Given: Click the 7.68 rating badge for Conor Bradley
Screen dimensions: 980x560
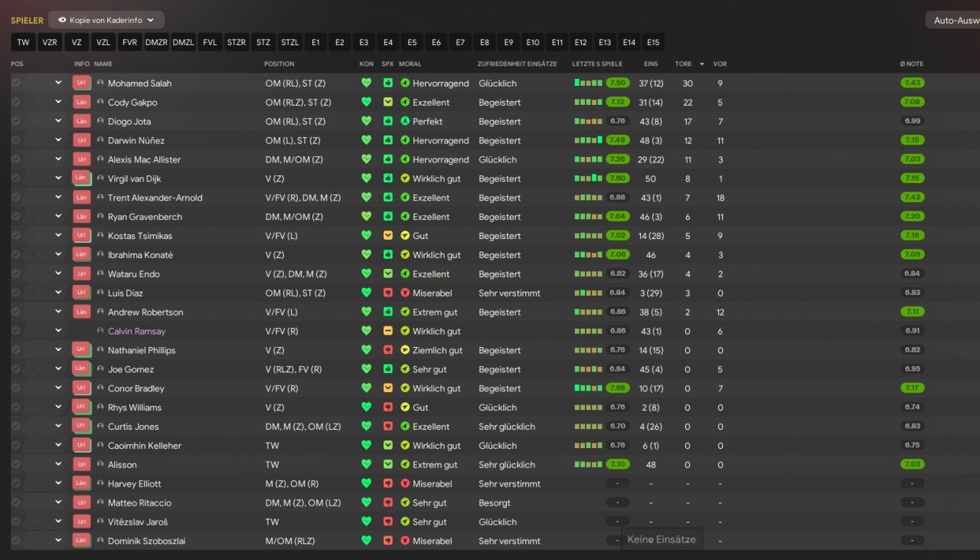Looking at the screenshot, I should point(618,388).
